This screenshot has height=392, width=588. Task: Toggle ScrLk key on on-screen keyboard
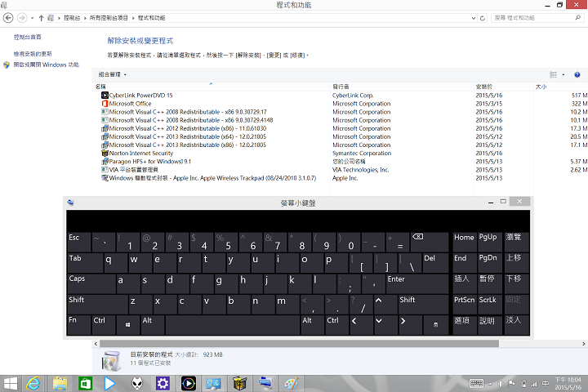click(490, 305)
